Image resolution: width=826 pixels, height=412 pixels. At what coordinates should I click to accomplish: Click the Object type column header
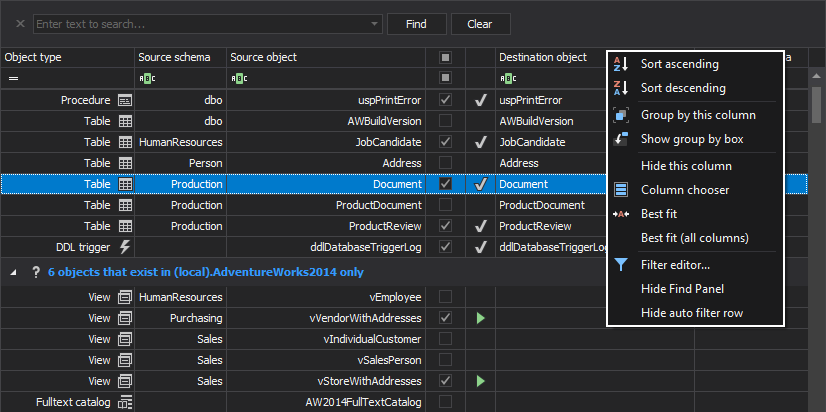pos(67,57)
